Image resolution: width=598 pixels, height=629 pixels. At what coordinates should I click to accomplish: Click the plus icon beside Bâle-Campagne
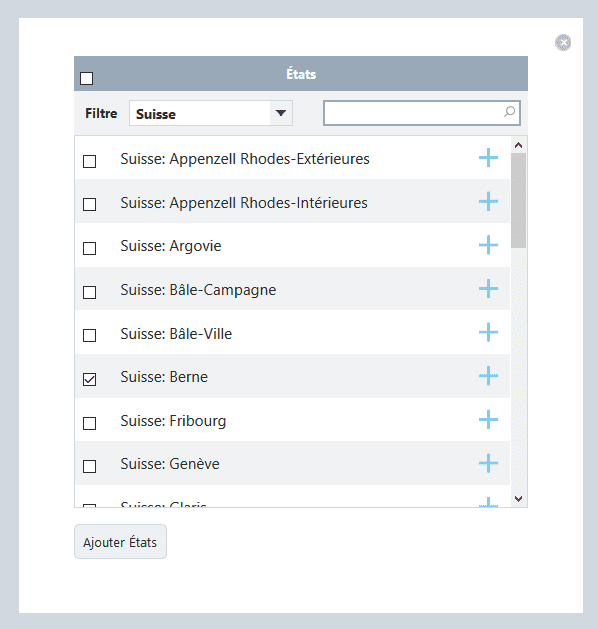tap(488, 288)
